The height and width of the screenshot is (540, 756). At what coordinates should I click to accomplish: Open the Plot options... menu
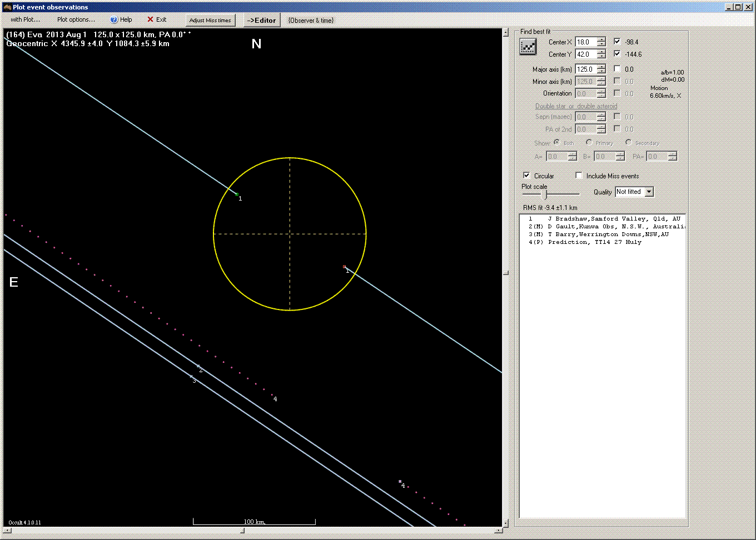(76, 19)
